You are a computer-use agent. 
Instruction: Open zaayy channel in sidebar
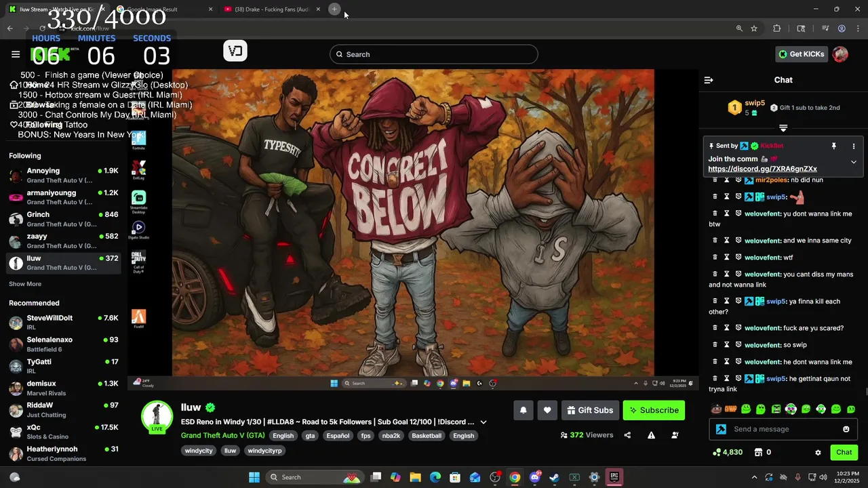coord(64,241)
